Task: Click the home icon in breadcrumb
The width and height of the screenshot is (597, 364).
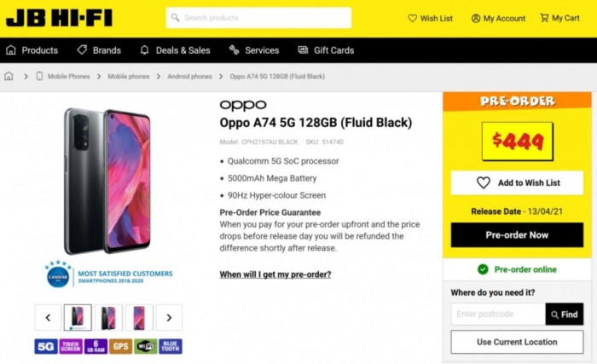Action: click(x=9, y=76)
